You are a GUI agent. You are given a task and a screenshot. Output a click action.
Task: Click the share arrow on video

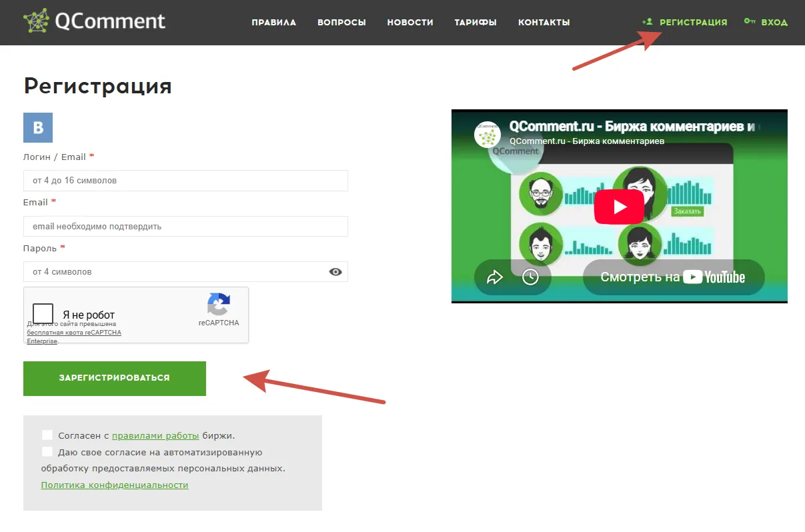495,277
